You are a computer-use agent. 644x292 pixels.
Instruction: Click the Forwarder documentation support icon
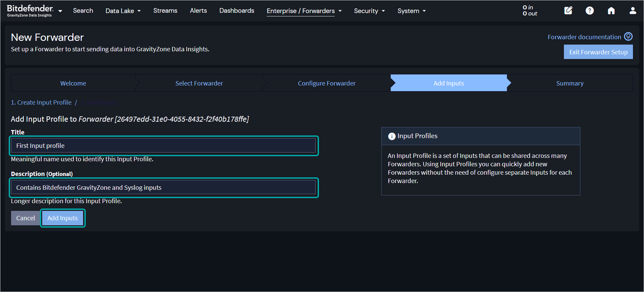coord(628,37)
